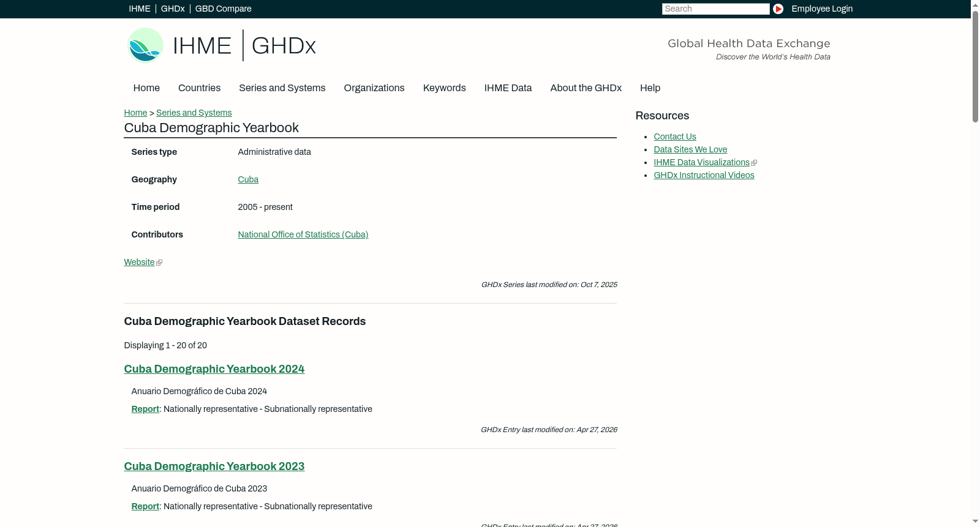Screen dimensions: 980x527
Task: Click the Home breadcrumb link
Action: pyautogui.click(x=135, y=113)
